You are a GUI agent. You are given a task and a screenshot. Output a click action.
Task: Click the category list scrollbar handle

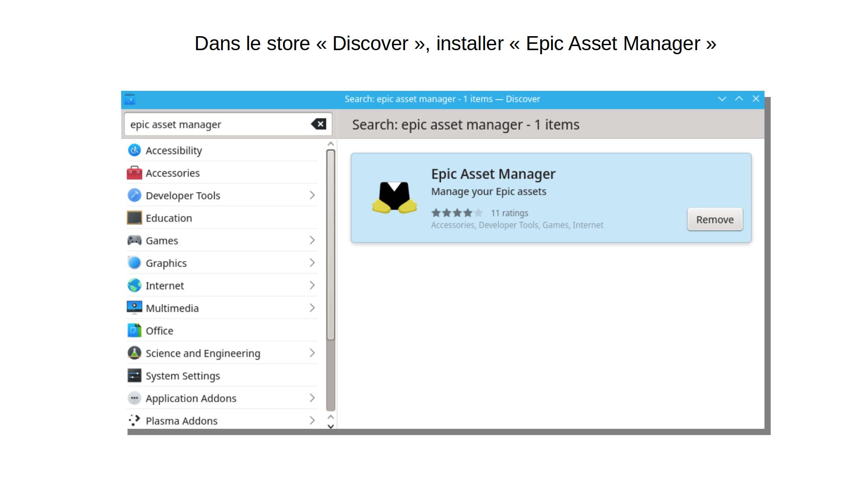(330, 244)
